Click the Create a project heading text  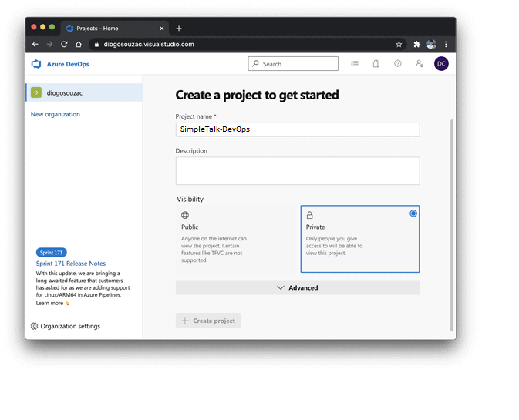[257, 96]
